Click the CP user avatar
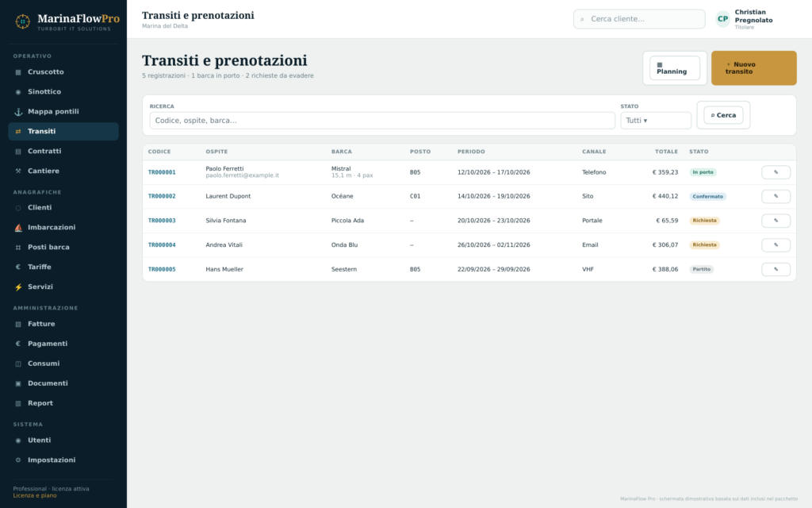This screenshot has height=508, width=812. (x=722, y=19)
